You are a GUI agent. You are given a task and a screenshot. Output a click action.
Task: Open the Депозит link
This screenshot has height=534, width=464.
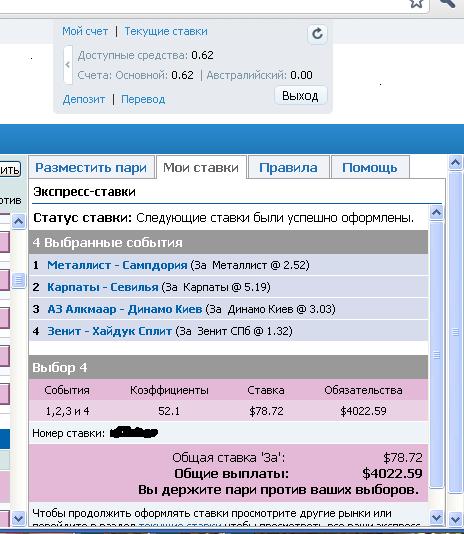coord(84,99)
